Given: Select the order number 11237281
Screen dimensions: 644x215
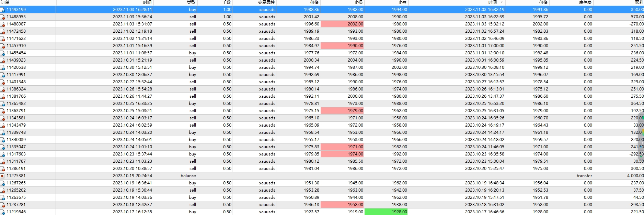Looking at the screenshot, I should pyautogui.click(x=16, y=205).
